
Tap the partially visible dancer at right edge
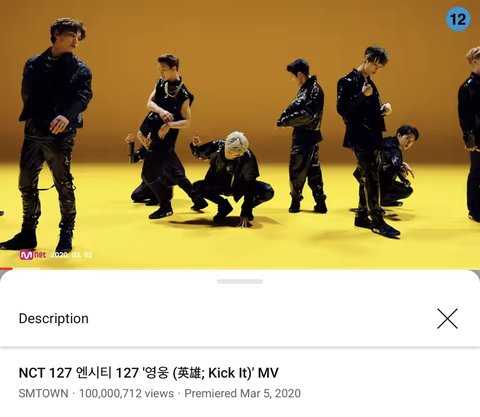pos(471,133)
